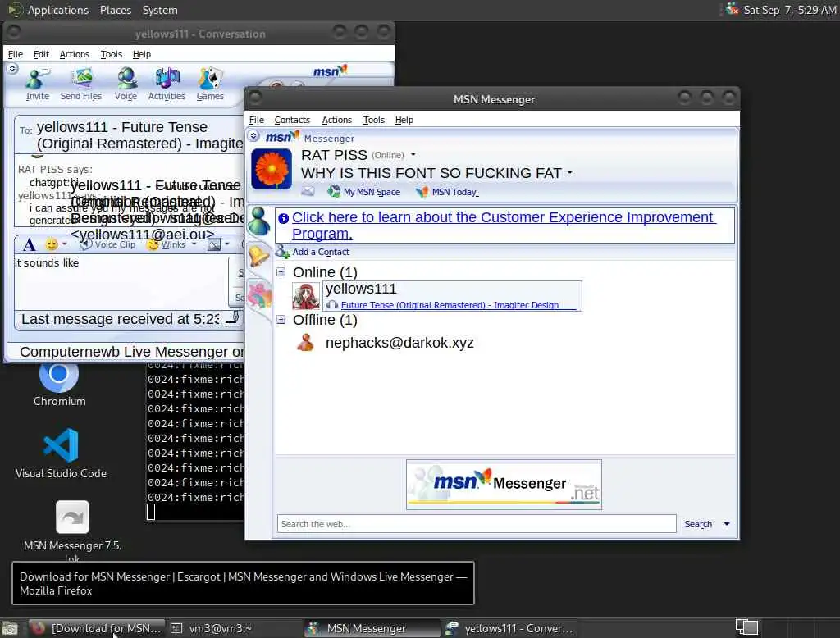Expand the Winks dropdown arrow

194,244
